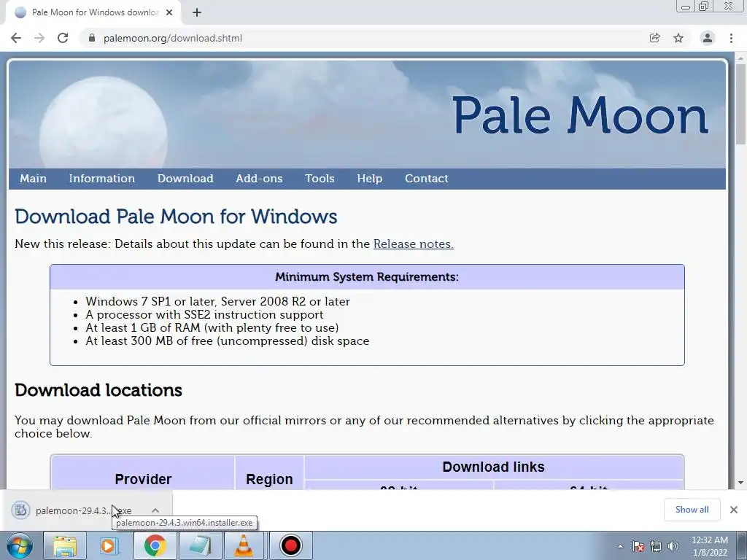
Task: Click the installer file icon in downloads bar
Action: coord(20,510)
